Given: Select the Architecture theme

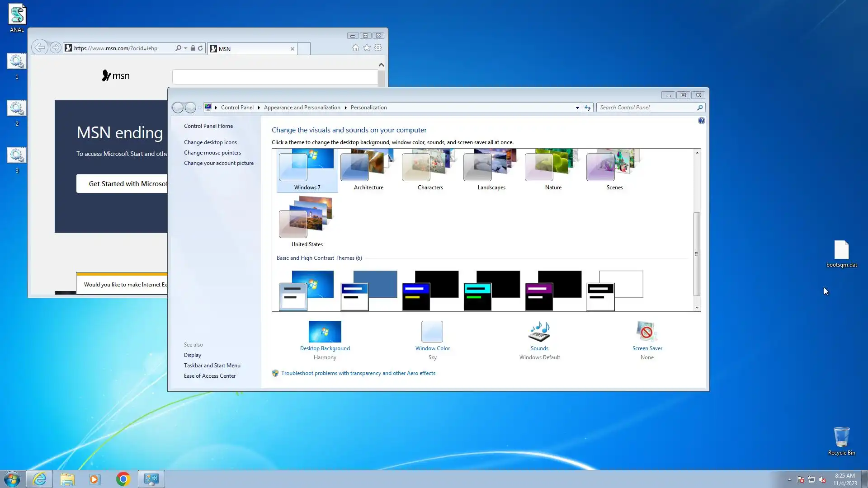Looking at the screenshot, I should click(x=368, y=171).
